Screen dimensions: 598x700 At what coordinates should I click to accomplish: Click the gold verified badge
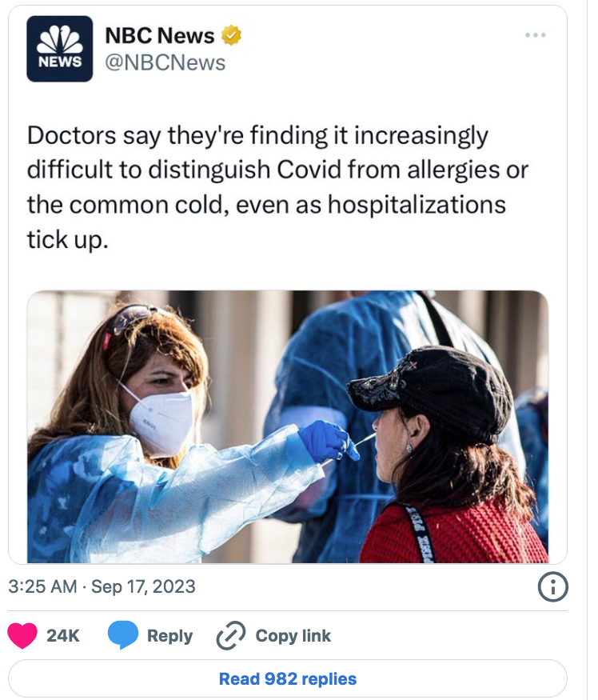click(x=231, y=35)
